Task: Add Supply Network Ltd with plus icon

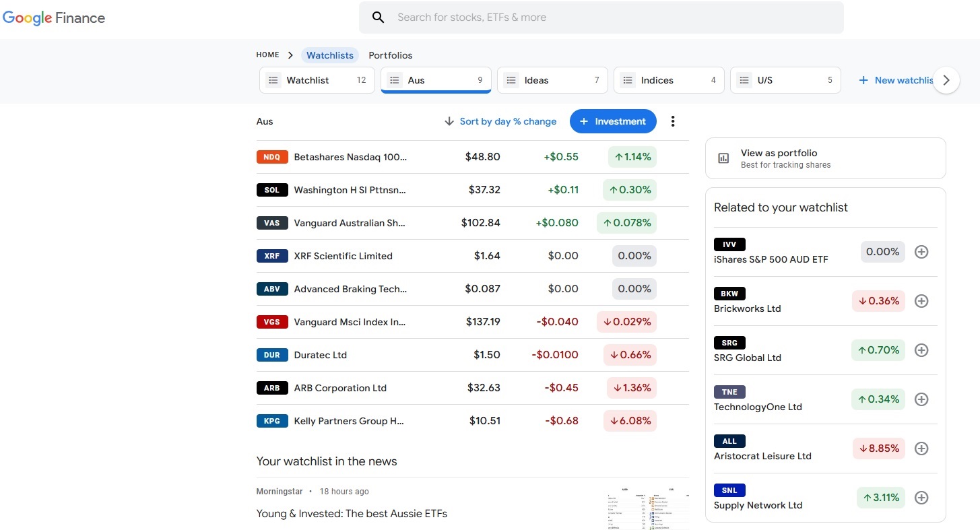Action: pyautogui.click(x=921, y=498)
